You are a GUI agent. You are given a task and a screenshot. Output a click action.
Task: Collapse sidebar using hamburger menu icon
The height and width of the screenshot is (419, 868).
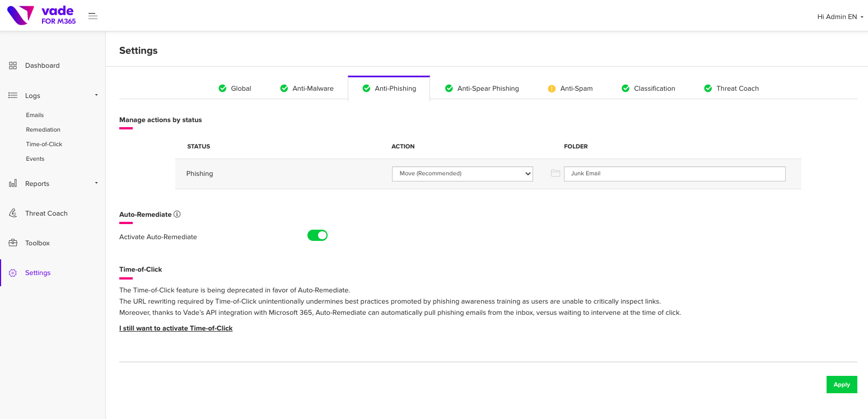[x=93, y=16]
